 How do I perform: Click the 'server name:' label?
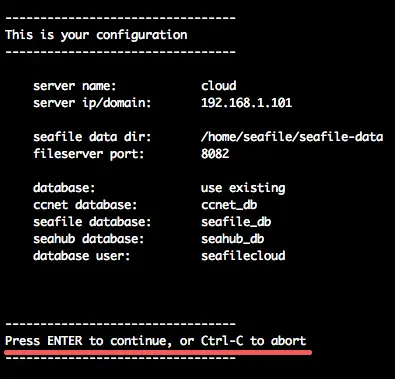pyautogui.click(x=75, y=86)
